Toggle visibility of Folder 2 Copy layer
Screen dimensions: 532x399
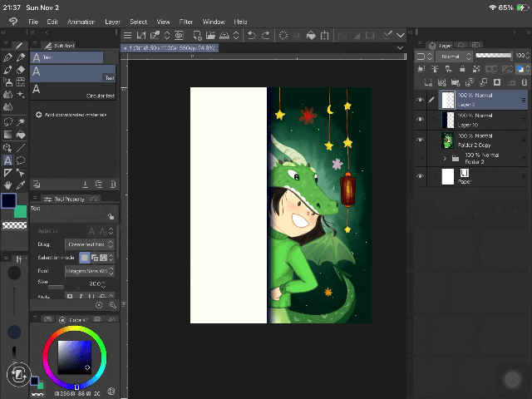pyautogui.click(x=420, y=140)
